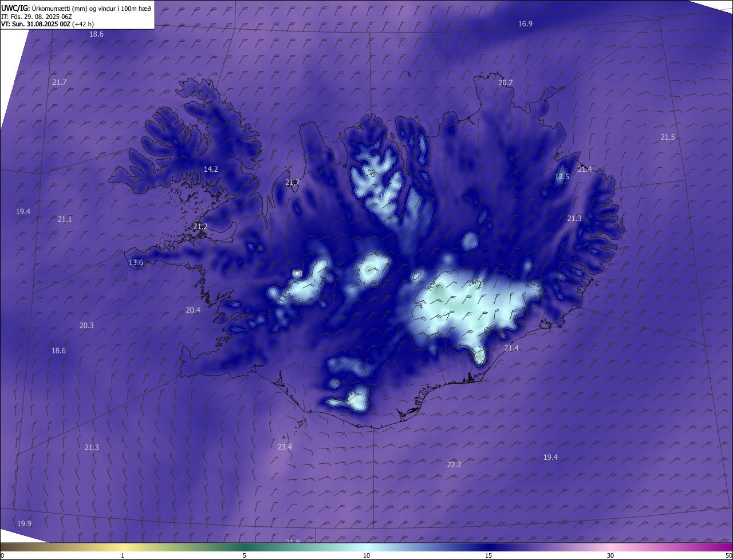The image size is (733, 560).
Task: Click the 16.9 value label
Action: (525, 24)
